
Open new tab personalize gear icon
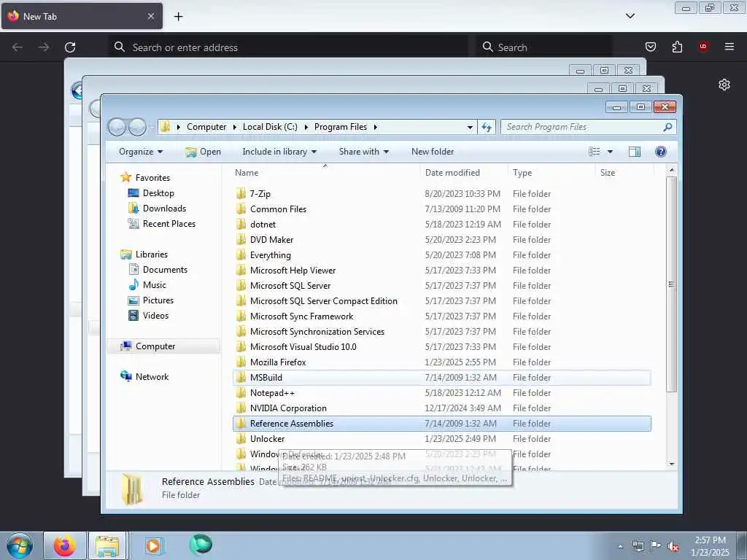724,85
